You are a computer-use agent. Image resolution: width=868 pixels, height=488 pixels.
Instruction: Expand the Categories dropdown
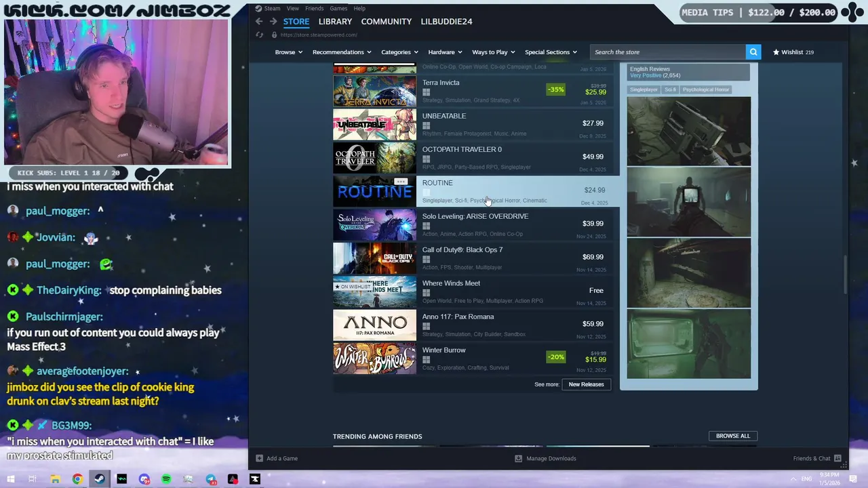[399, 52]
